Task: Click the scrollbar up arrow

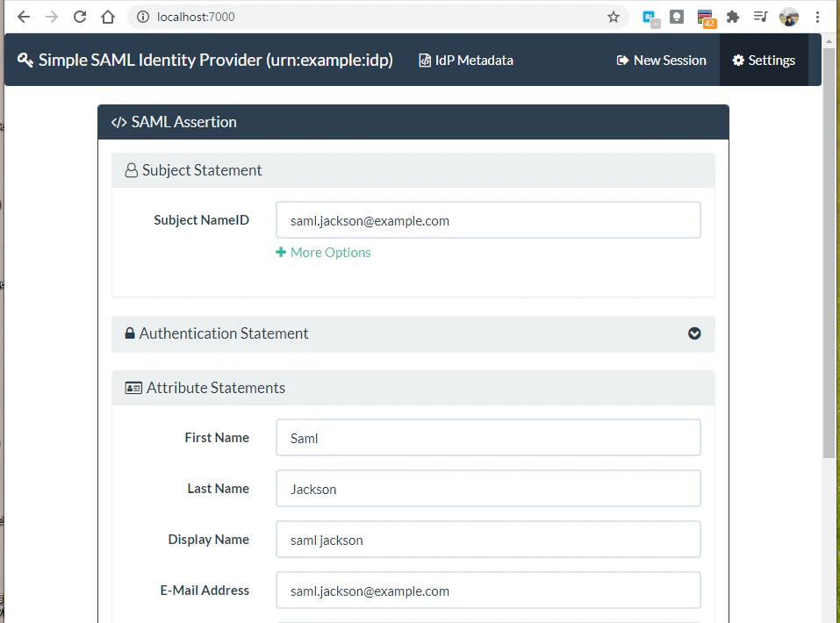Action: pos(830,40)
